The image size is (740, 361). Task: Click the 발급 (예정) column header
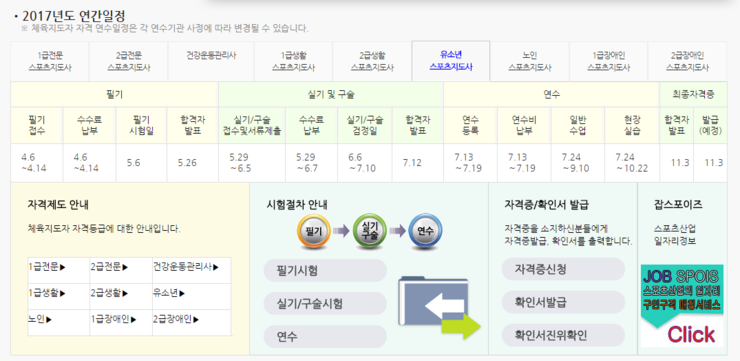pyautogui.click(x=710, y=125)
